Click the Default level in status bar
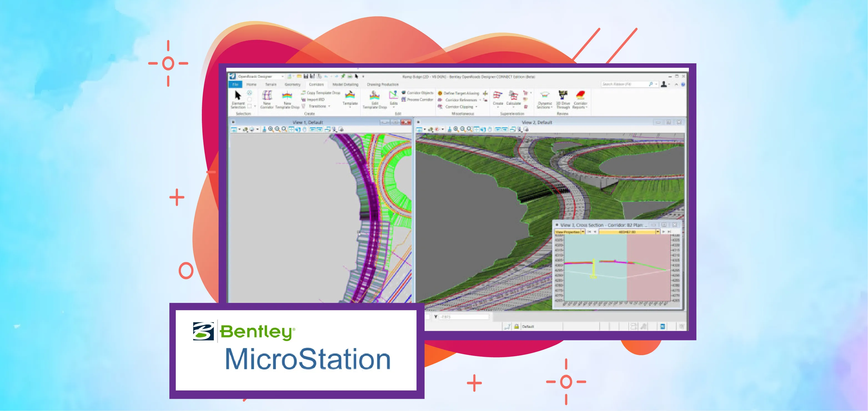This screenshot has height=411, width=868. tap(528, 327)
